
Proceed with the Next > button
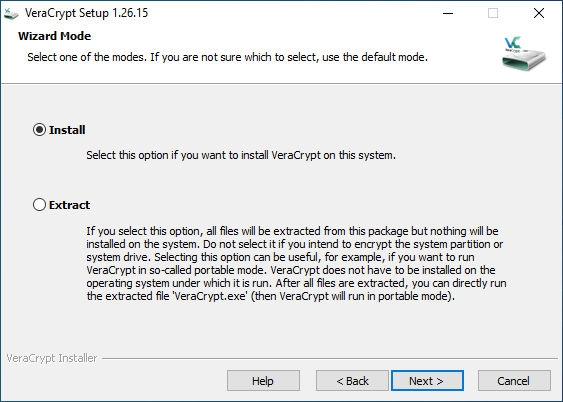(x=427, y=380)
